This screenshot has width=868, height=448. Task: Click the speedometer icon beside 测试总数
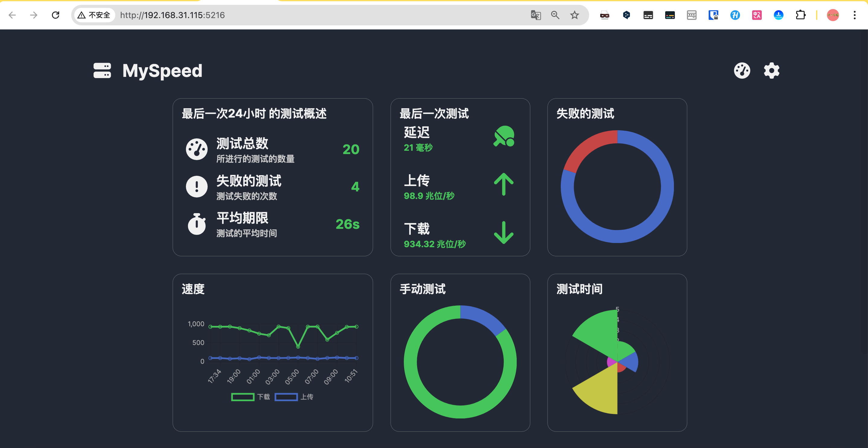coord(196,149)
